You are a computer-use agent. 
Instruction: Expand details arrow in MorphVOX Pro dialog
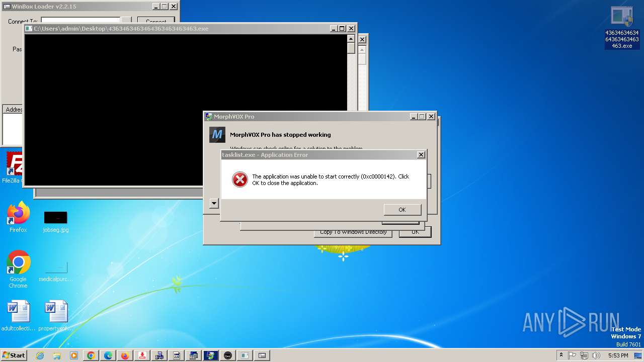[214, 204]
